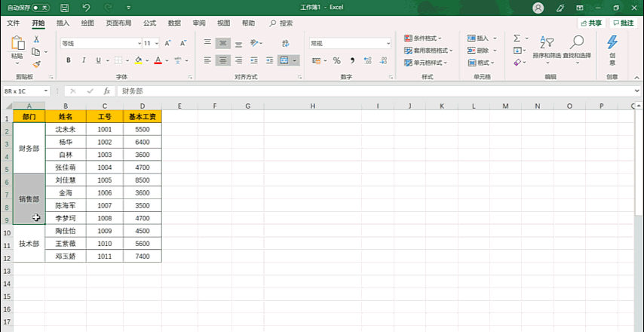644x332 pixels.
Task: Click the 共享 share button
Action: [591, 23]
